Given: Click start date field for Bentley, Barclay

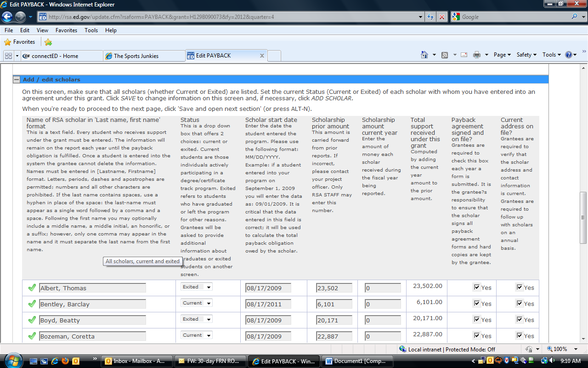Looking at the screenshot, I should click(268, 304).
